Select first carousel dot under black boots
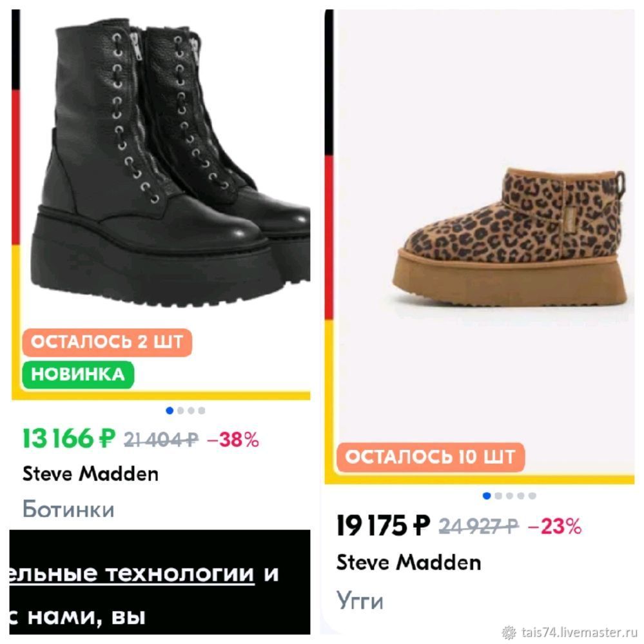 [x=170, y=410]
